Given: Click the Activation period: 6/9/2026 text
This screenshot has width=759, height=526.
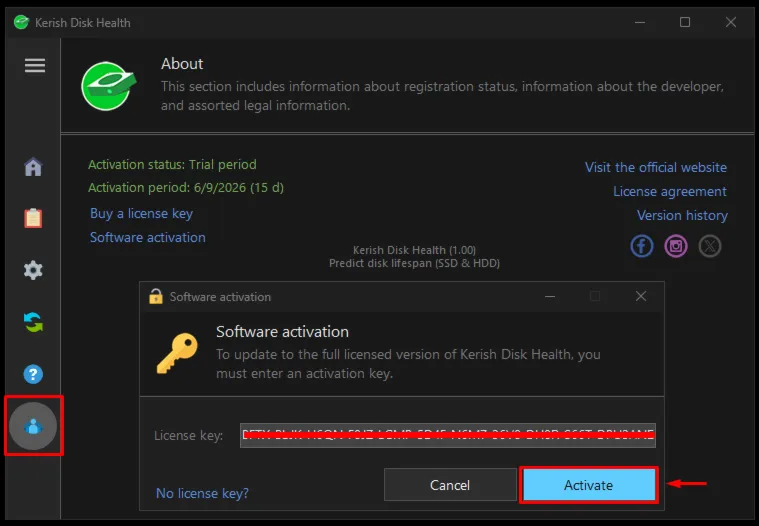Looking at the screenshot, I should (186, 188).
